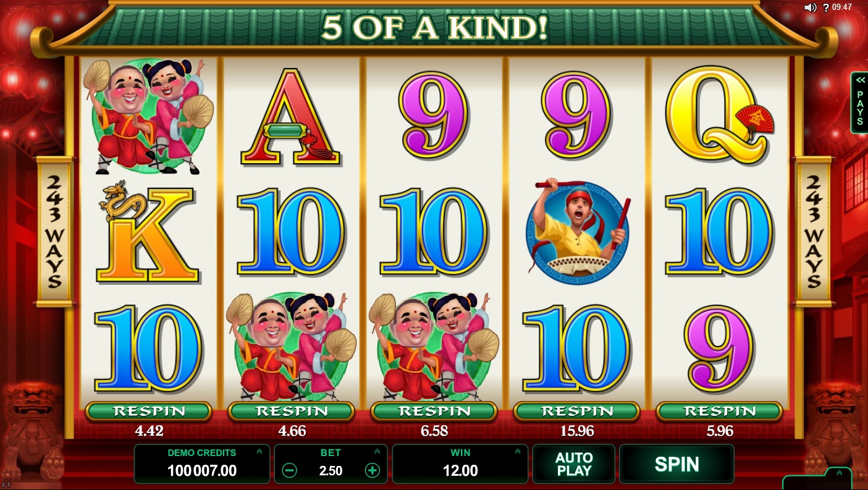Expand the Bet panel arrow
868x490 pixels.
point(377,452)
